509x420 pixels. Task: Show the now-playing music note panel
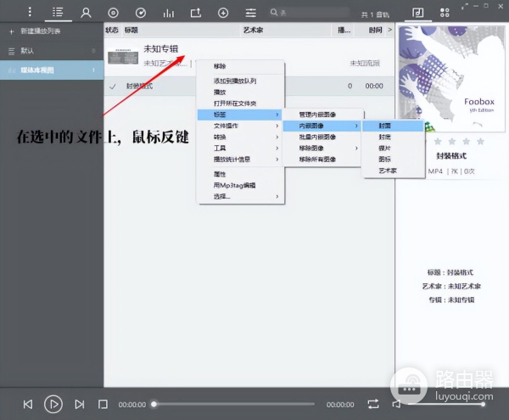click(x=417, y=13)
